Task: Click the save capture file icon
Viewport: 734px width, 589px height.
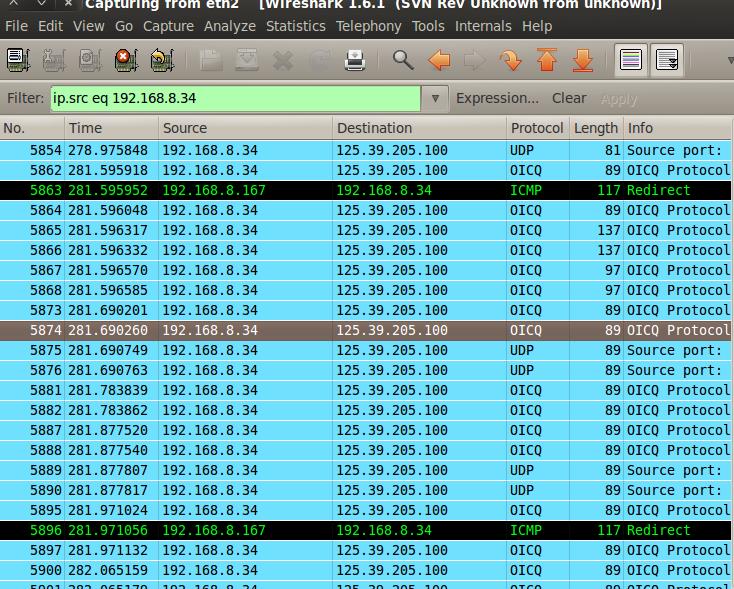Action: click(x=247, y=60)
